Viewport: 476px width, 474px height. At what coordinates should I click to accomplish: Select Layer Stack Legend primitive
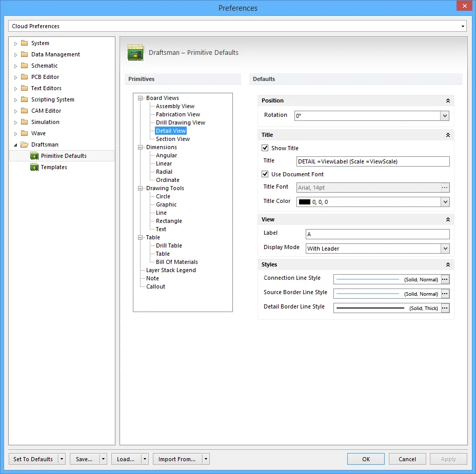[x=171, y=270]
